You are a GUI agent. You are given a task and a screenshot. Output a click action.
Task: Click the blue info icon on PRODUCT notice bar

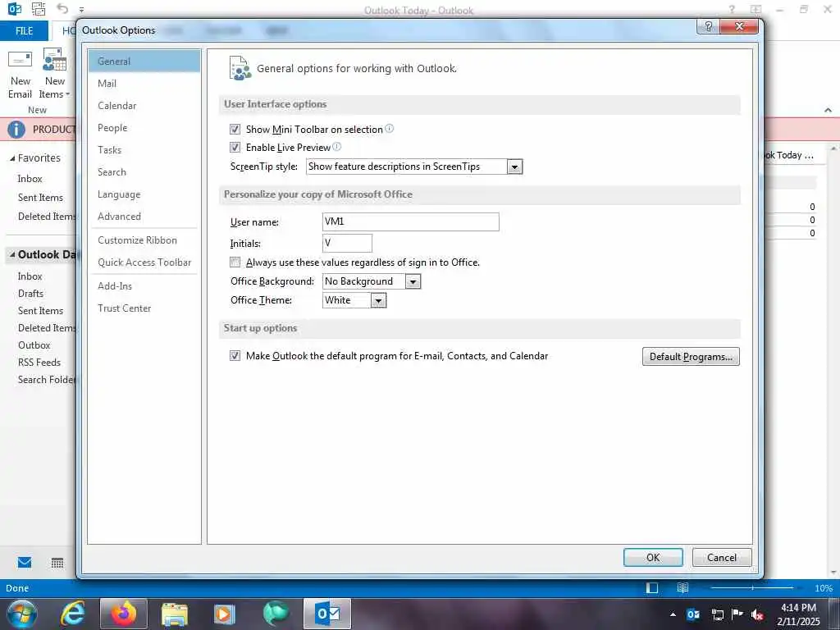point(16,129)
